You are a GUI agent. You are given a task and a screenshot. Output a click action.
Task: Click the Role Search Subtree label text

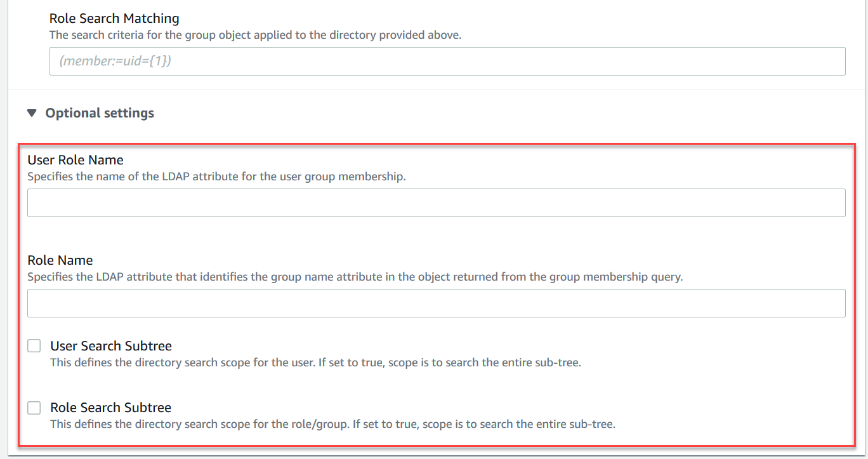click(x=110, y=408)
